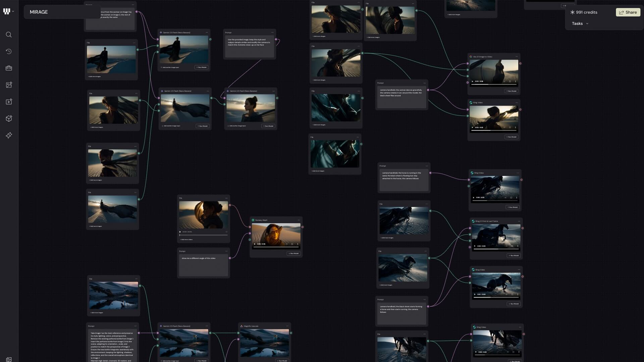The width and height of the screenshot is (644, 362).
Task: Expand the Tasks dropdown
Action: [580, 23]
